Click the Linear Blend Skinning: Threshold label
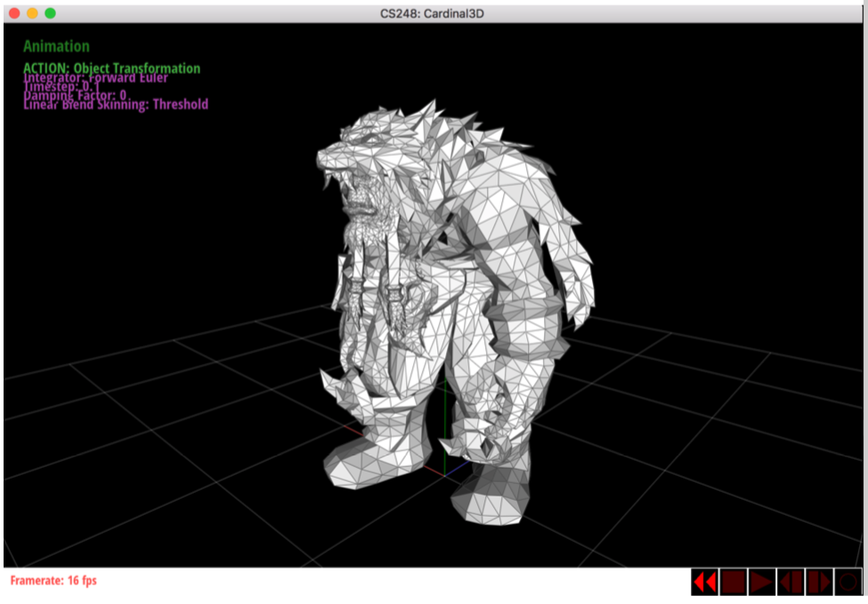 115,104
